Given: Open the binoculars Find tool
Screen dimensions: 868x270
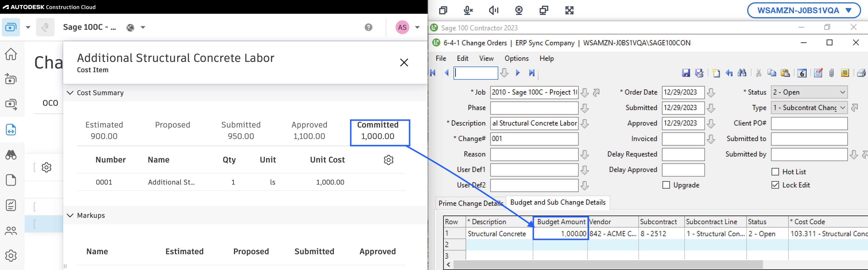Looking at the screenshot, I should point(742,73).
